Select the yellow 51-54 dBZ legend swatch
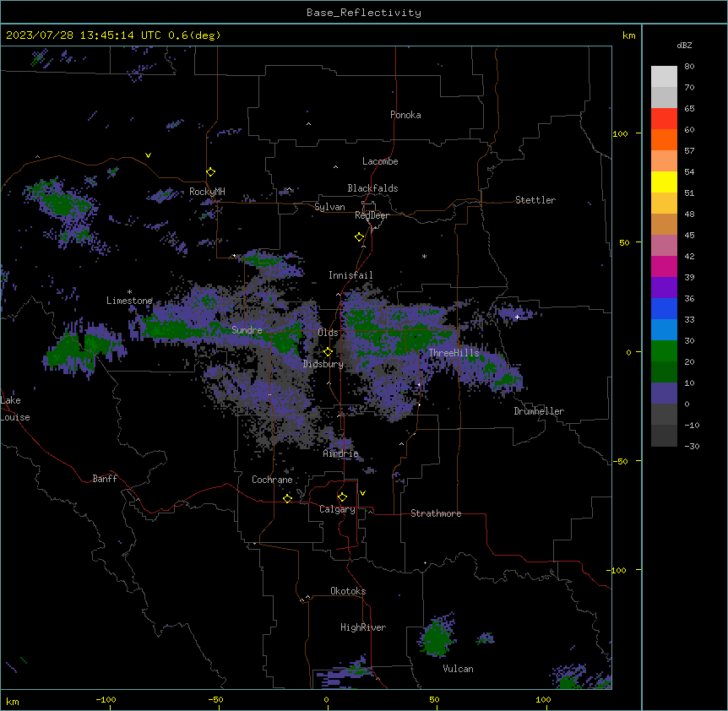The width and height of the screenshot is (728, 711). point(664,182)
